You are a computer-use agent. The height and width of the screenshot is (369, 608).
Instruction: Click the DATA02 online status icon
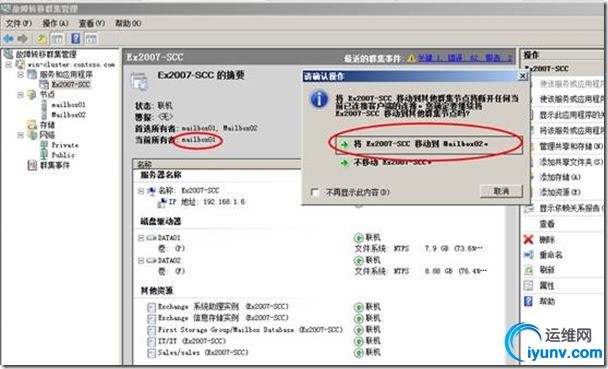tap(359, 260)
